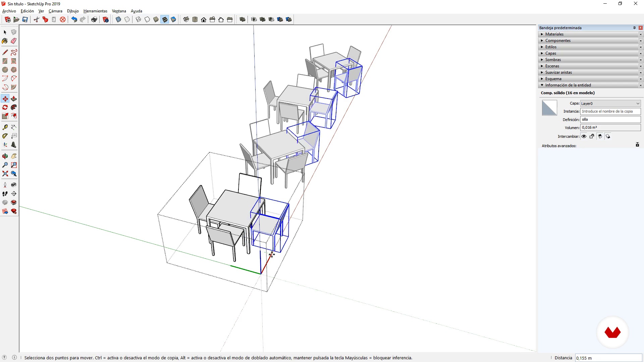This screenshot has width=644, height=362.
Task: Select the Walk footprints tool
Action: tap(5, 194)
